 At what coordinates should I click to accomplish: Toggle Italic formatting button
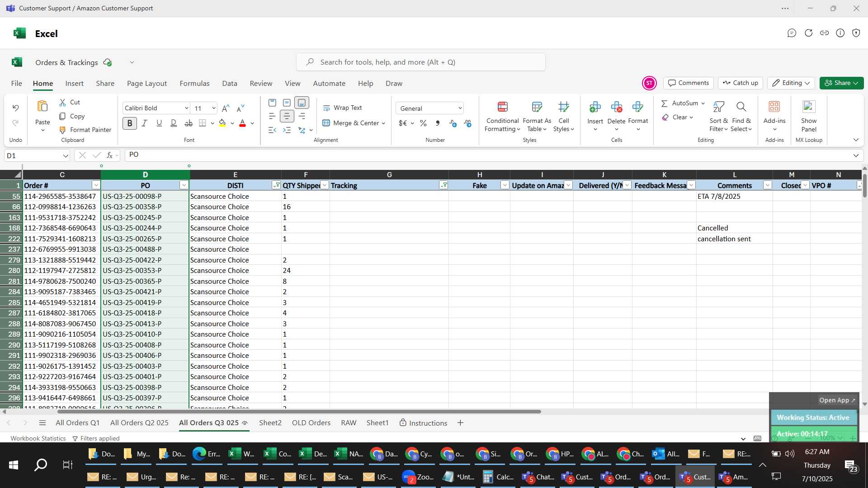coord(144,123)
